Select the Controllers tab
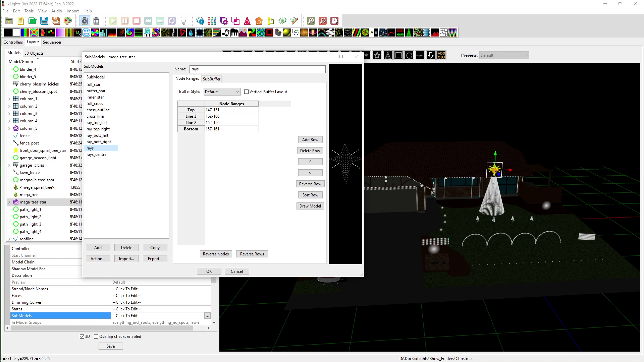 (13, 42)
